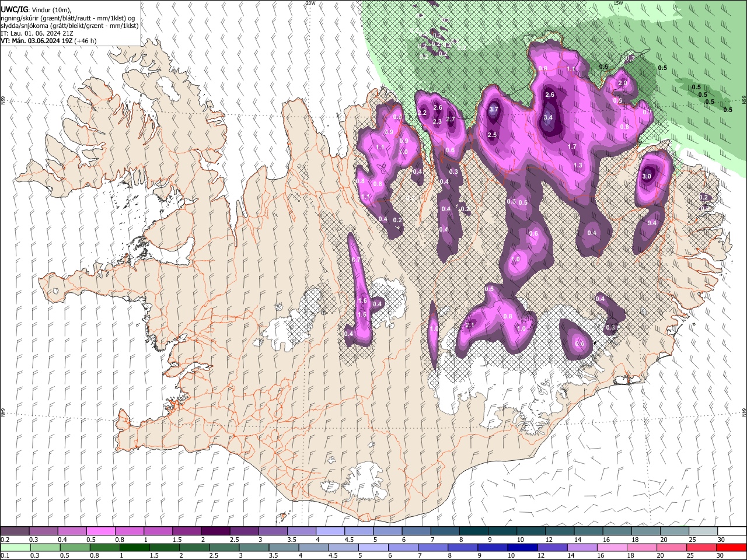Select the IT: Lau. 01. 06. 2024 21Z line
This screenshot has height=560, width=747.
pyautogui.click(x=37, y=33)
